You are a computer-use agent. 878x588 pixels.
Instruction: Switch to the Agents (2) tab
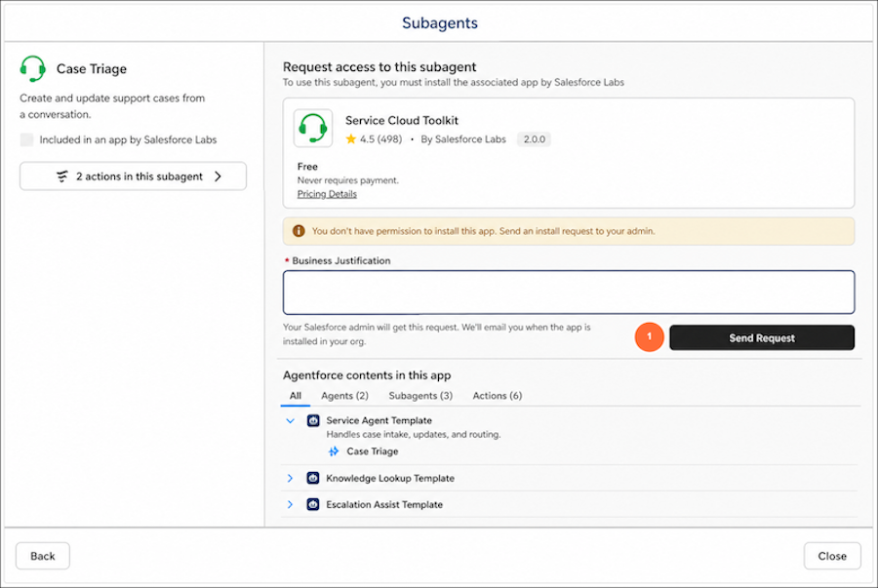coord(344,396)
